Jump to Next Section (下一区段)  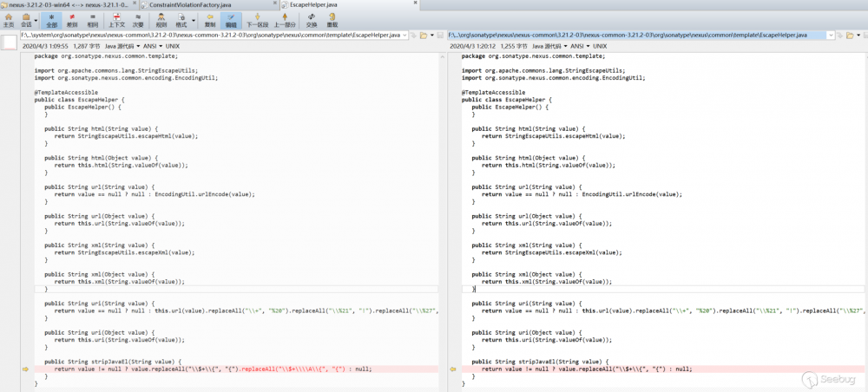click(x=257, y=20)
